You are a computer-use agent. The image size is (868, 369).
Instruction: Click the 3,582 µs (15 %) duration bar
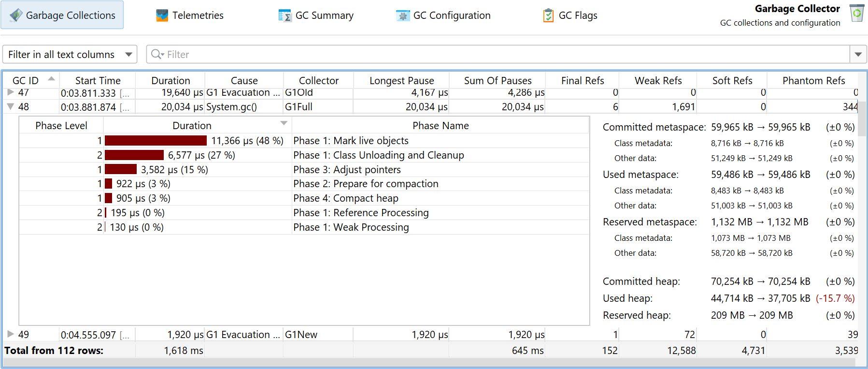click(x=121, y=170)
